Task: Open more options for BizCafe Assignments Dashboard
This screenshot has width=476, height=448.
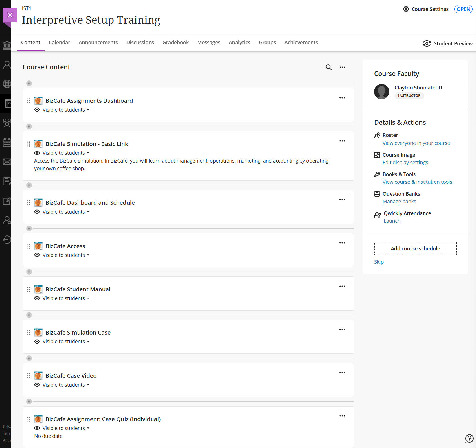Action: pos(342,98)
